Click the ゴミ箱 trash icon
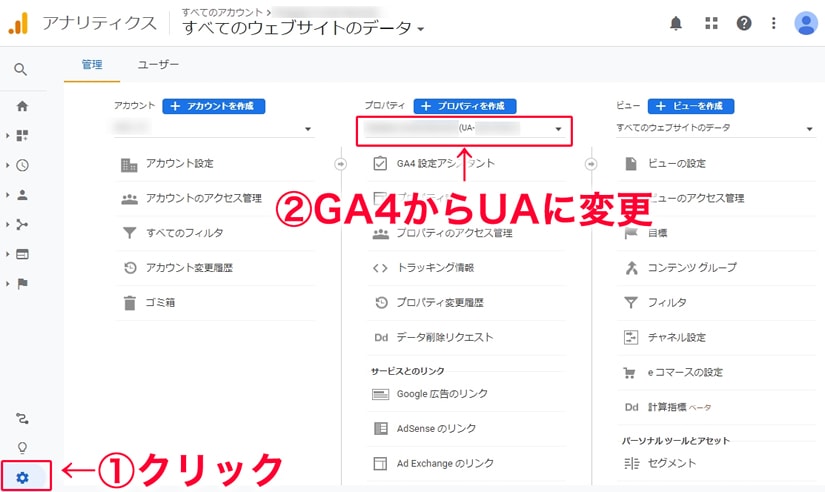 (x=129, y=303)
